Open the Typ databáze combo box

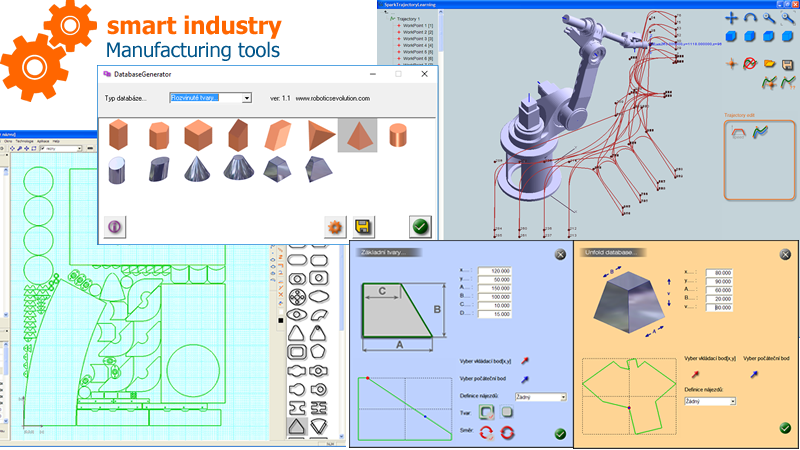[210, 97]
